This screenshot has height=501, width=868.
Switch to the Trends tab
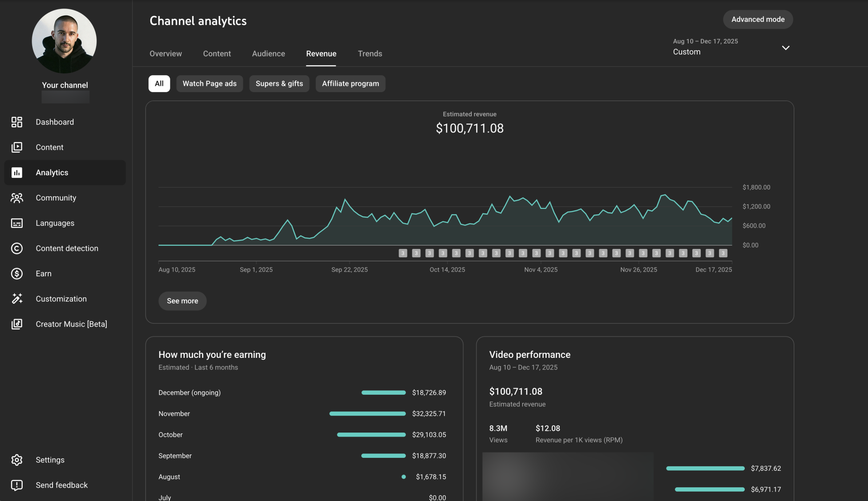tap(370, 53)
